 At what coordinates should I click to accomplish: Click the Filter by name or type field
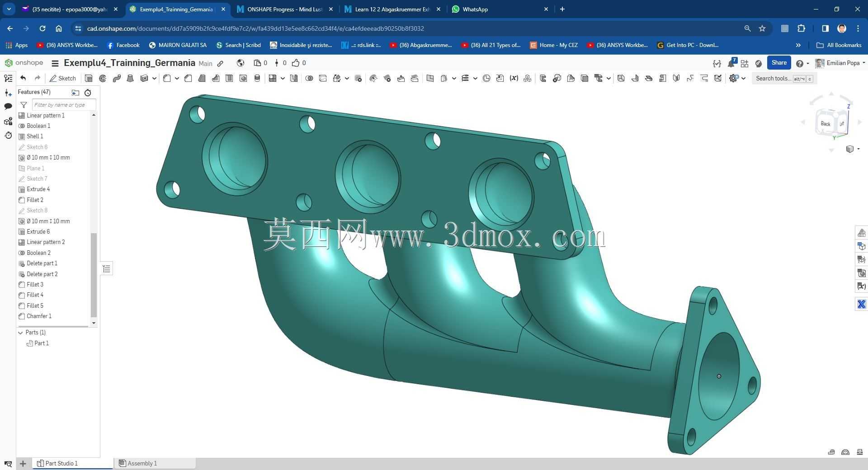click(x=64, y=105)
